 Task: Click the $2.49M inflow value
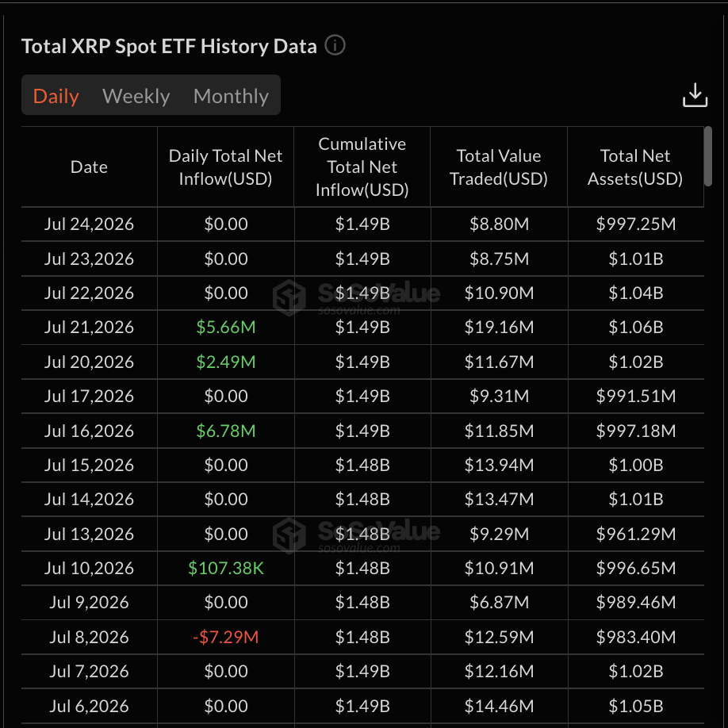pyautogui.click(x=226, y=362)
